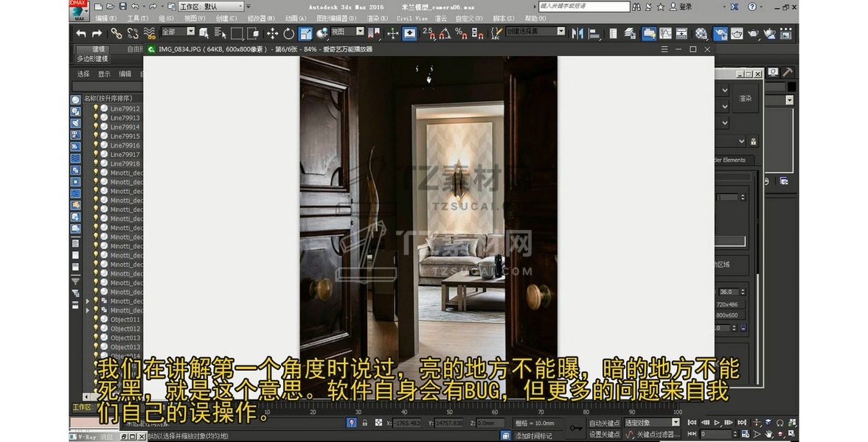The height and width of the screenshot is (442, 868).
Task: Click the Align tool icon
Action: point(594,34)
